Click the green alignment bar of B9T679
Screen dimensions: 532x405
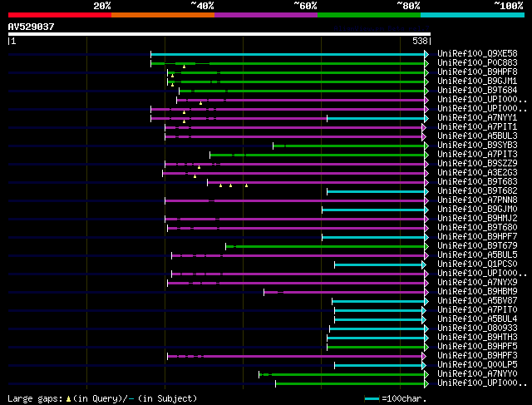(325, 246)
